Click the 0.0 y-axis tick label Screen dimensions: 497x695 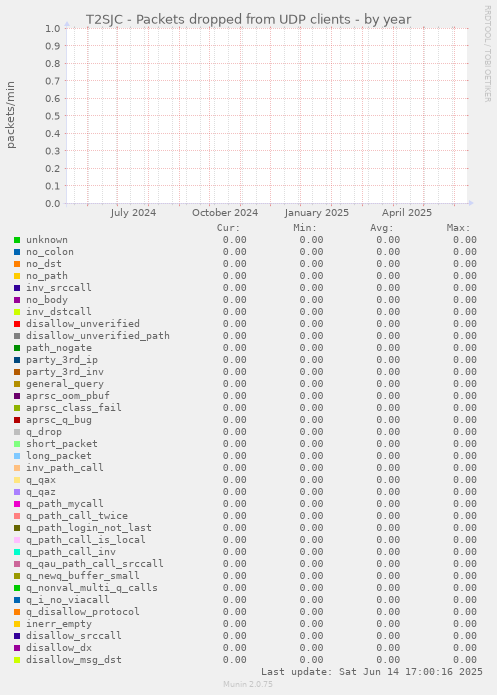52,204
